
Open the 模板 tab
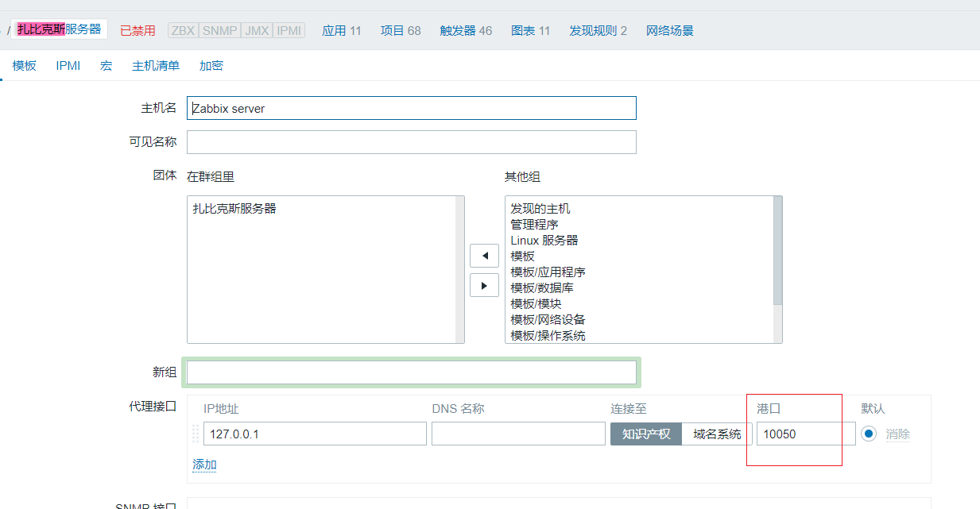point(25,66)
